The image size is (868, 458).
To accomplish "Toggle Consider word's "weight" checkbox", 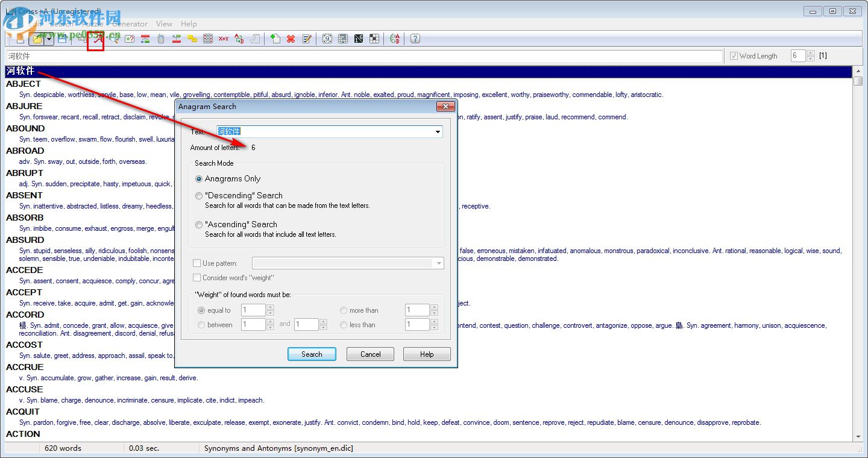I will coord(197,278).
